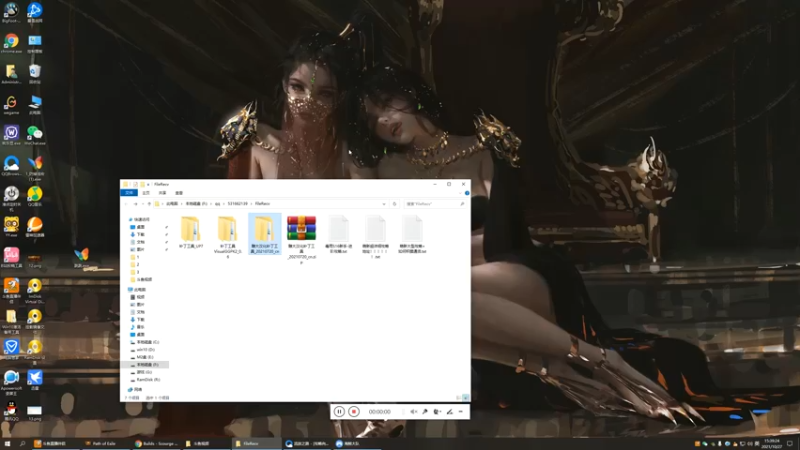Select pinned Documents under Quick access

point(138,242)
